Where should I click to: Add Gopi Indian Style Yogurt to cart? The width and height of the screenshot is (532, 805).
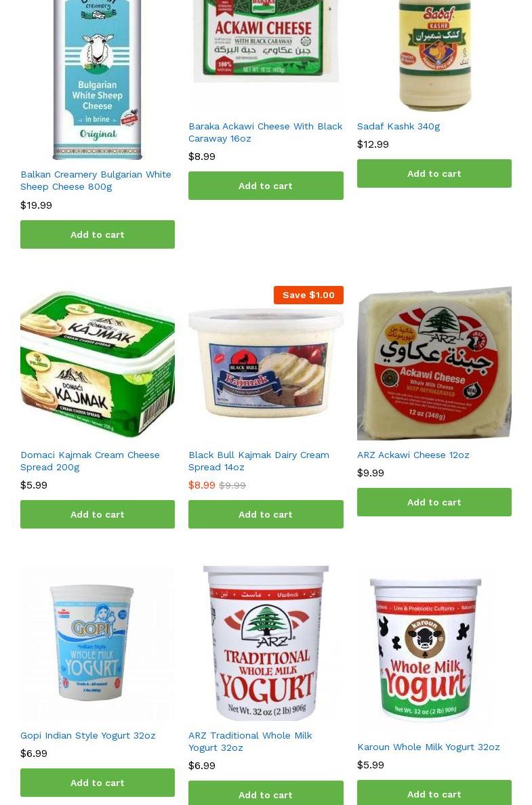point(98,783)
